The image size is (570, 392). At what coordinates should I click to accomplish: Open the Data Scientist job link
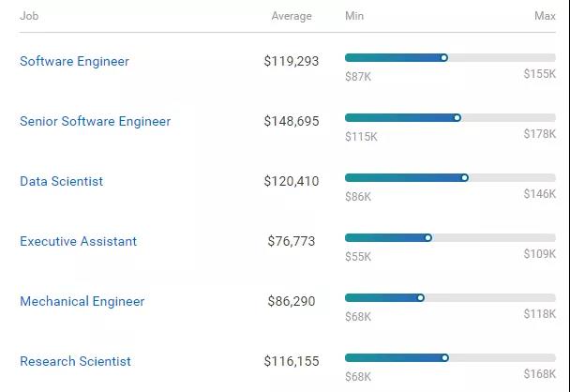[x=61, y=181]
